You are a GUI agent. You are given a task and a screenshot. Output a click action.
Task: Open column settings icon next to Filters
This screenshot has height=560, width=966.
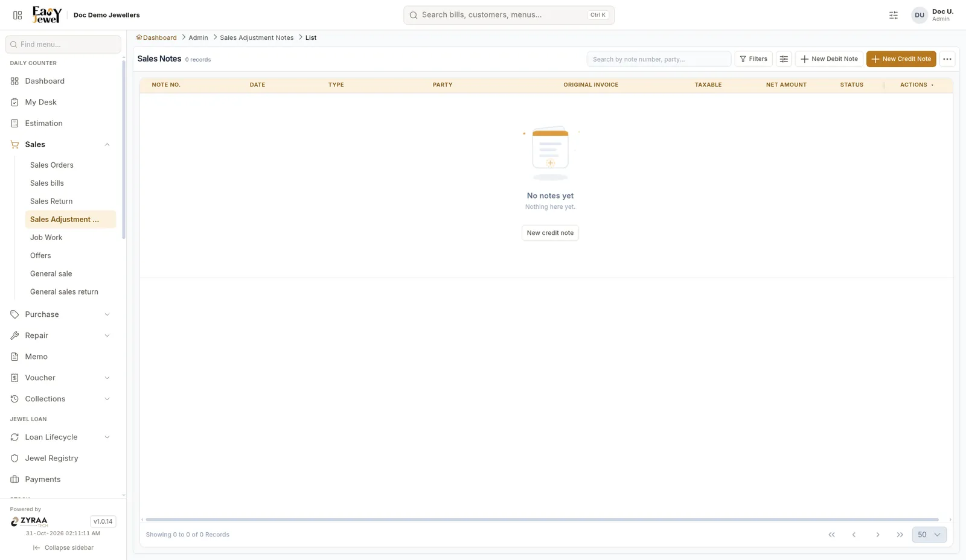point(784,59)
